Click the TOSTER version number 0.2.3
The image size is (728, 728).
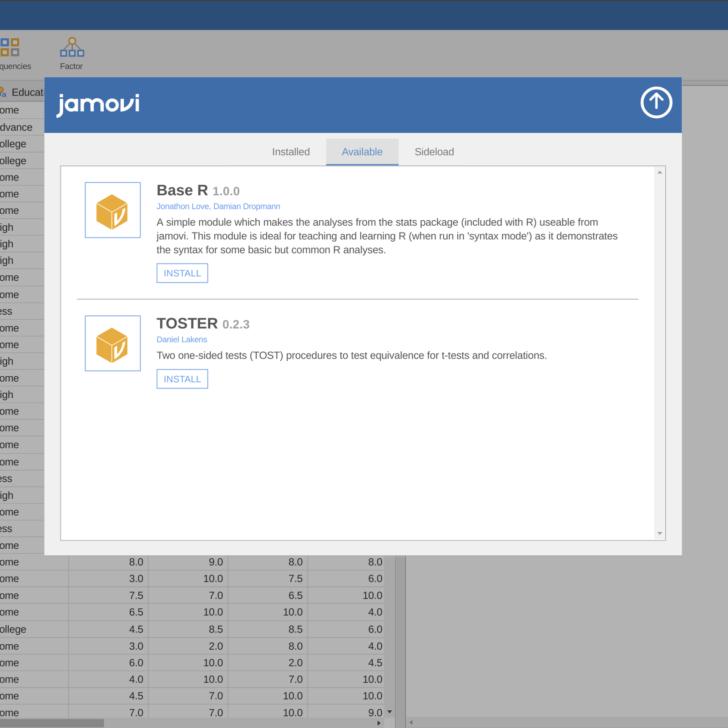[236, 324]
